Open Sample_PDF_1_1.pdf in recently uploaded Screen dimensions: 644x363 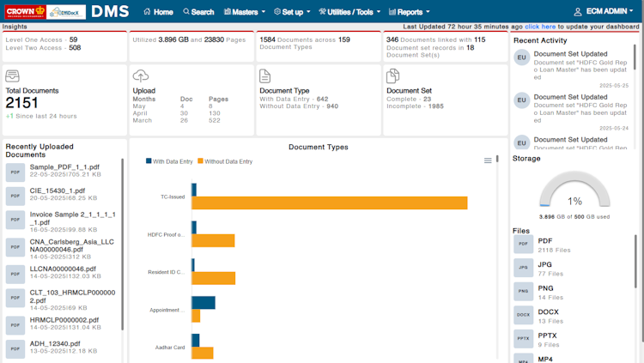coord(64,167)
